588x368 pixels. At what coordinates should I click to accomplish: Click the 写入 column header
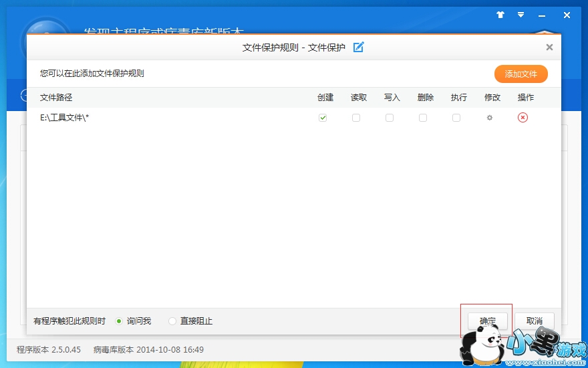[x=392, y=98]
